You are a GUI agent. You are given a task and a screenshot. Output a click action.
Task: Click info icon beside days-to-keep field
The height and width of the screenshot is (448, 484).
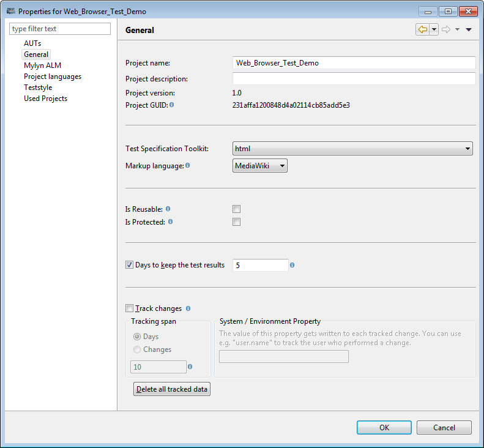point(292,265)
